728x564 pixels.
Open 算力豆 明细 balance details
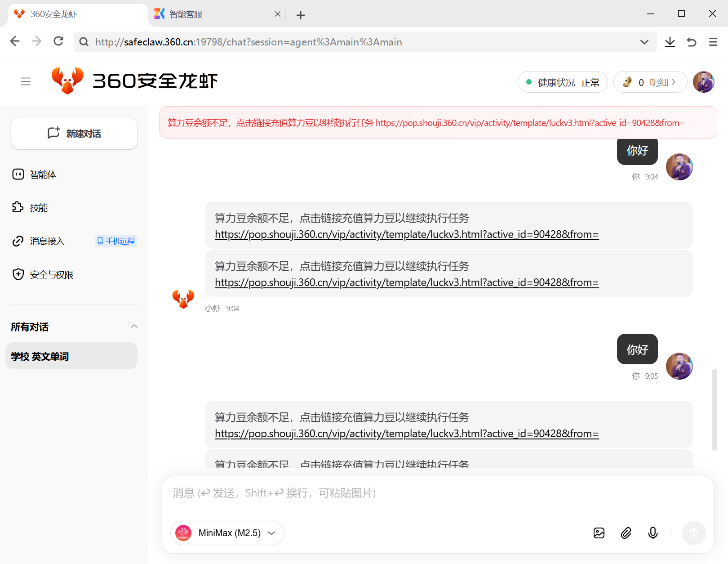tap(662, 82)
